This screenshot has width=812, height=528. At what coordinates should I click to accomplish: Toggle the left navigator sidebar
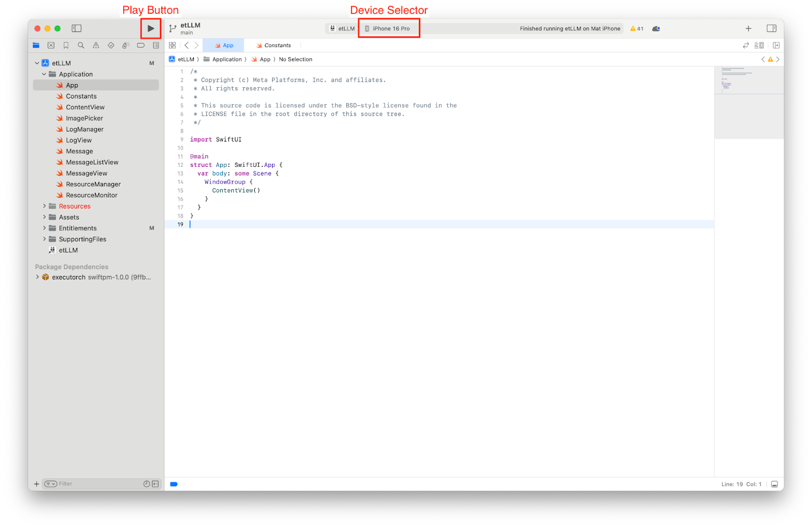click(x=77, y=28)
